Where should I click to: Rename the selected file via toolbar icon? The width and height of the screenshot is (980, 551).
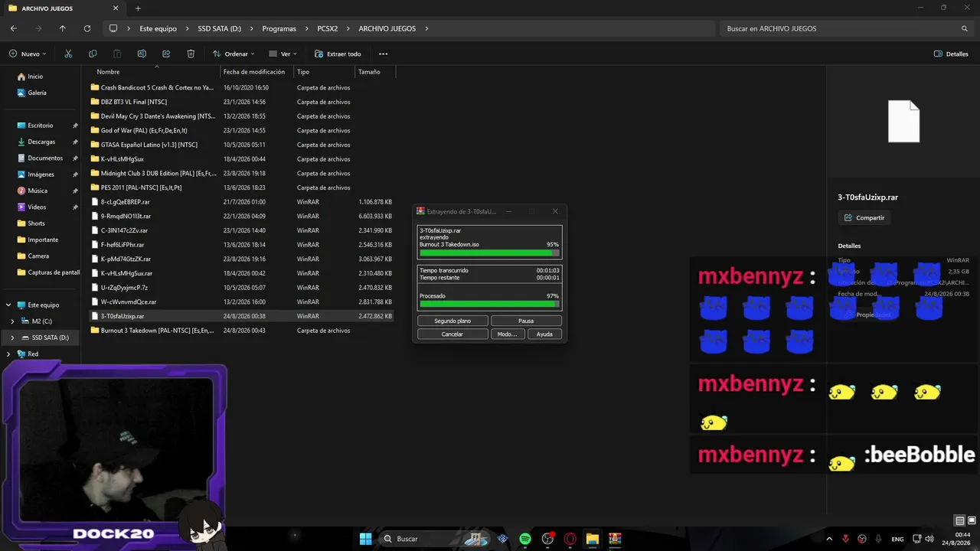click(142, 54)
